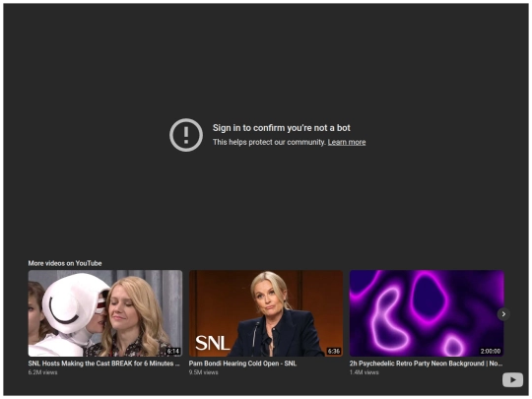Click "This helps protect our community." text

[x=269, y=142]
